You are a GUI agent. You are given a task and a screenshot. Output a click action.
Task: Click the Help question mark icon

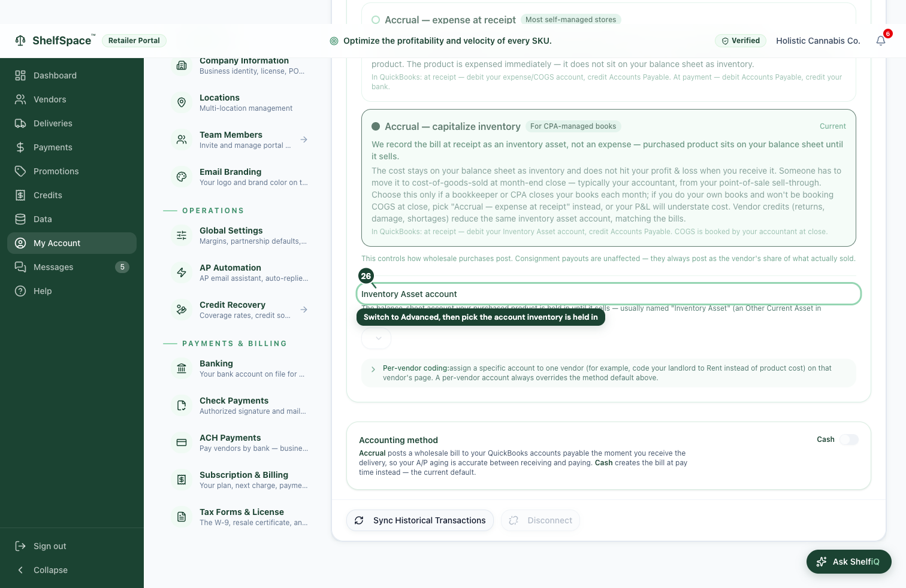20,291
